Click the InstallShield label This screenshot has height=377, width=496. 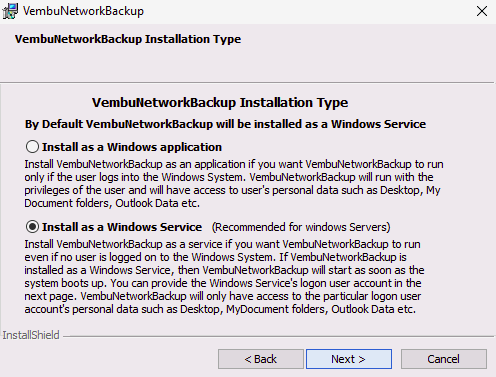tap(31, 335)
